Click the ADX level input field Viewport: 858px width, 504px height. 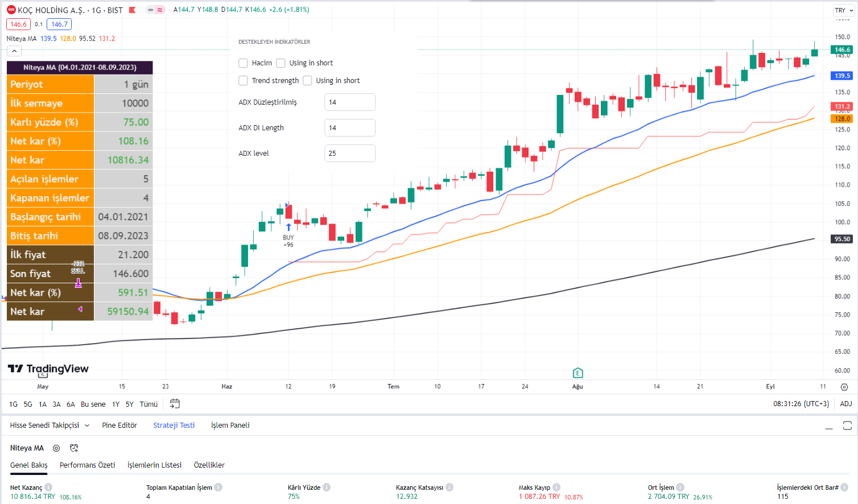(x=349, y=154)
